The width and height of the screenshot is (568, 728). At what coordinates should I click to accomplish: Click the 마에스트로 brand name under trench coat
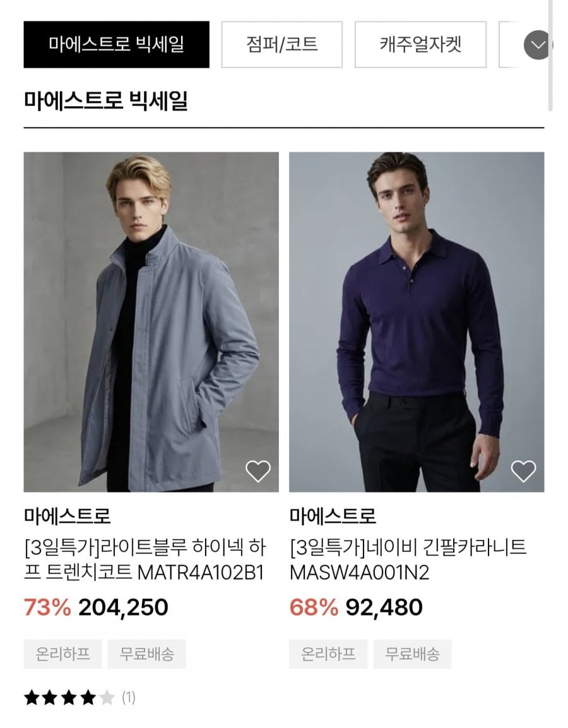click(68, 516)
